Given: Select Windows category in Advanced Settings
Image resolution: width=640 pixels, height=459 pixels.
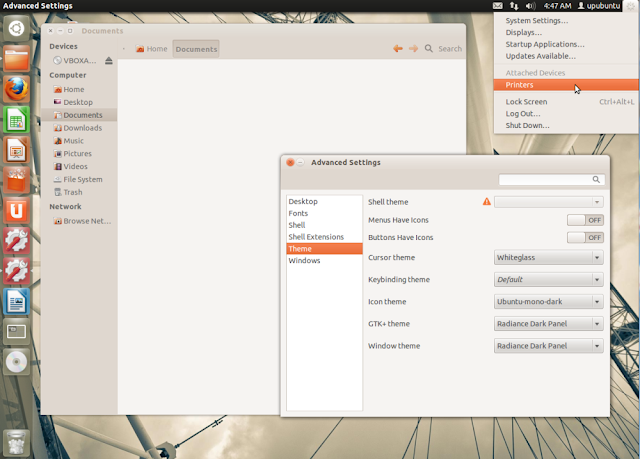Looking at the screenshot, I should (324, 261).
